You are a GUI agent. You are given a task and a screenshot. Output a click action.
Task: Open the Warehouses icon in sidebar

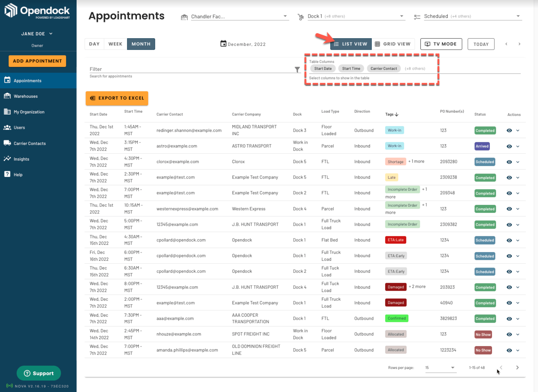pyautogui.click(x=7, y=96)
